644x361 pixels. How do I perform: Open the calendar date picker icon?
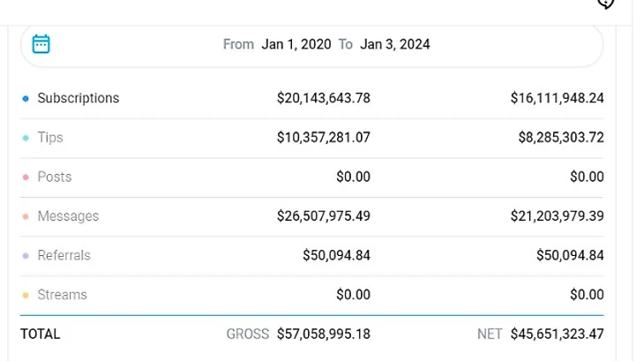tap(41, 44)
